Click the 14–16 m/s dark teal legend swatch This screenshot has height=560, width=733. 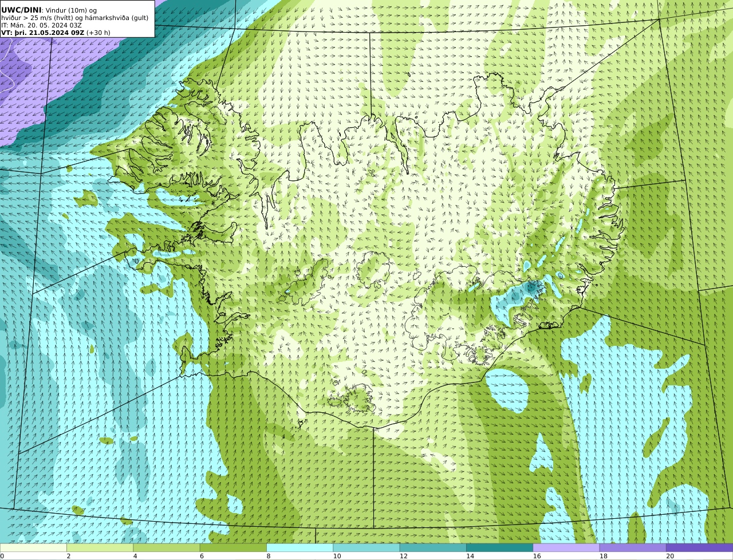pyautogui.click(x=499, y=548)
